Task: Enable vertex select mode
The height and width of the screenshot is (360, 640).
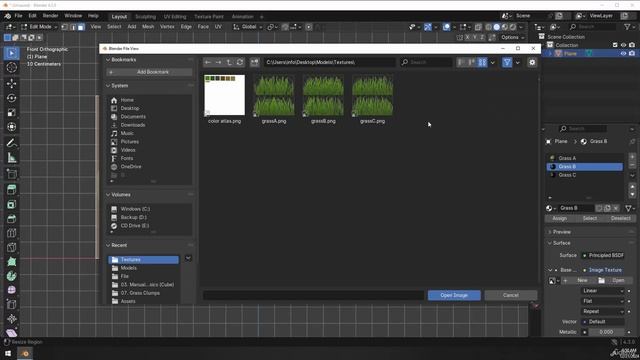Action: pos(64,27)
